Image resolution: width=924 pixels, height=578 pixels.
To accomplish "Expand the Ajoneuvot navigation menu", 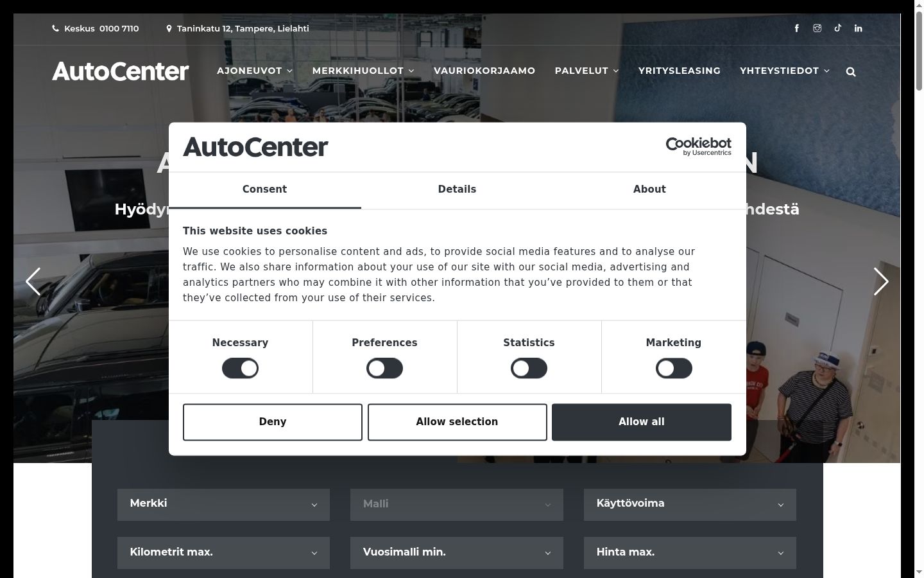I will (x=255, y=71).
